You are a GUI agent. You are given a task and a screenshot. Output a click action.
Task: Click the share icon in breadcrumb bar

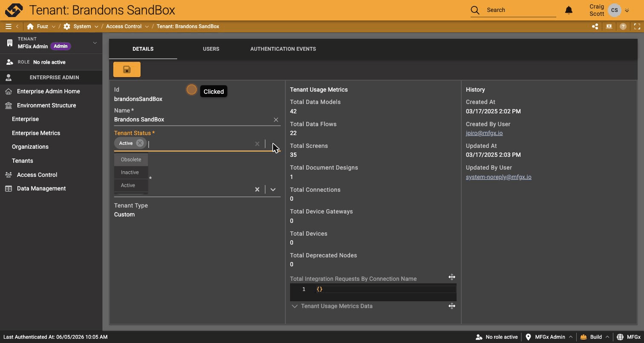click(595, 26)
